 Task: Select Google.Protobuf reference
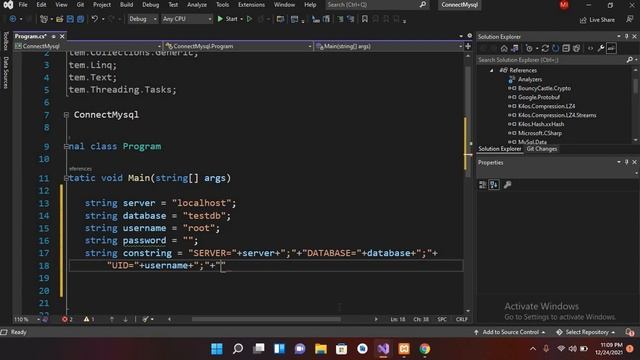(x=538, y=97)
